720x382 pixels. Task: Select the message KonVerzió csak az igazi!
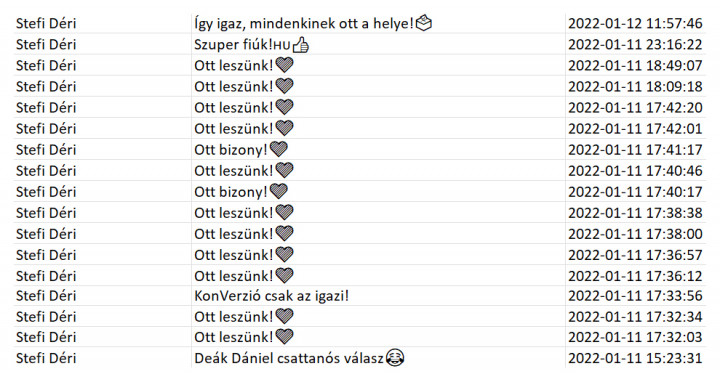coord(271,296)
